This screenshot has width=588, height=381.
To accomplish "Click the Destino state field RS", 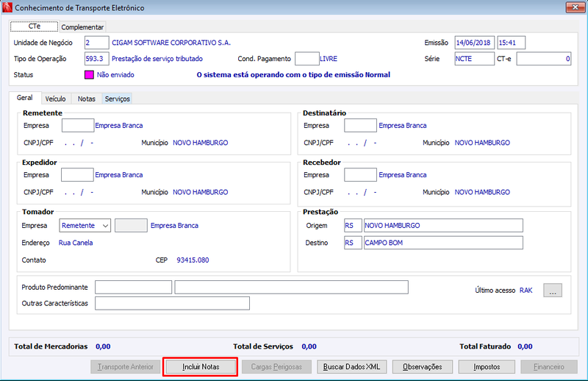I will [353, 243].
